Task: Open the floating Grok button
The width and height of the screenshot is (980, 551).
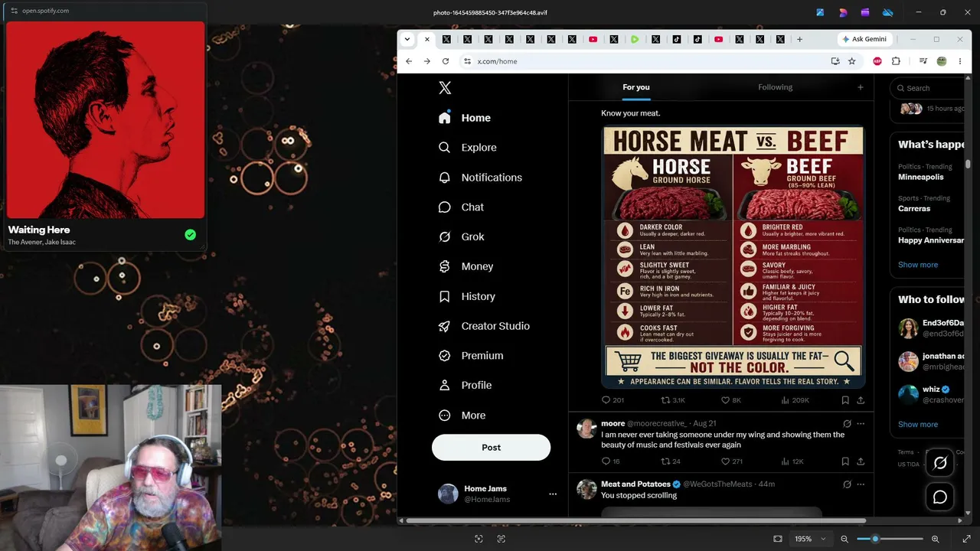Action: [940, 462]
